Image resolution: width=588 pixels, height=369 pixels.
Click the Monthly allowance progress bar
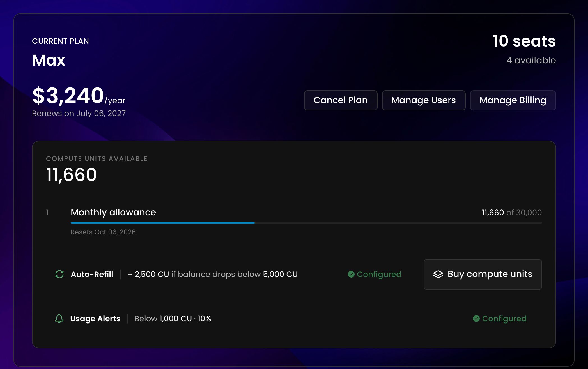click(306, 223)
